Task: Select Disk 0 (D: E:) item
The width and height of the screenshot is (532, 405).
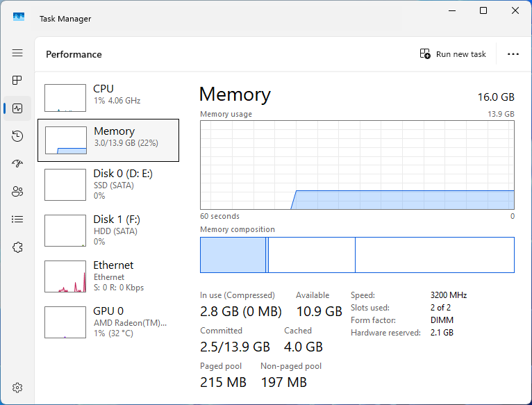Action: [x=108, y=185]
